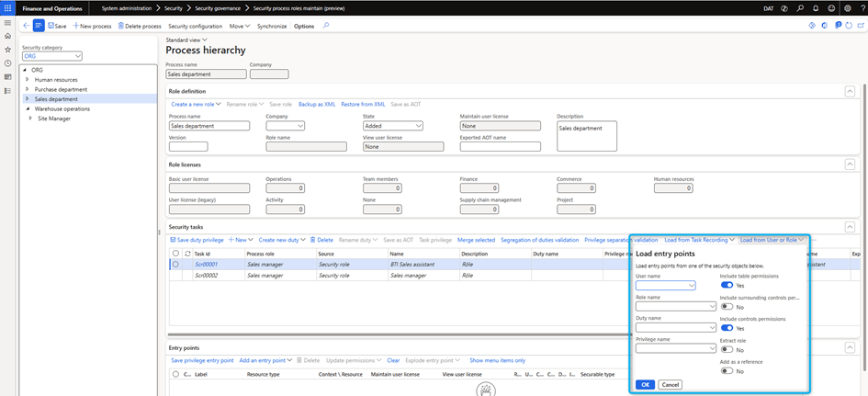
Task: Open Favorites star in left sidebar
Action: 7,50
